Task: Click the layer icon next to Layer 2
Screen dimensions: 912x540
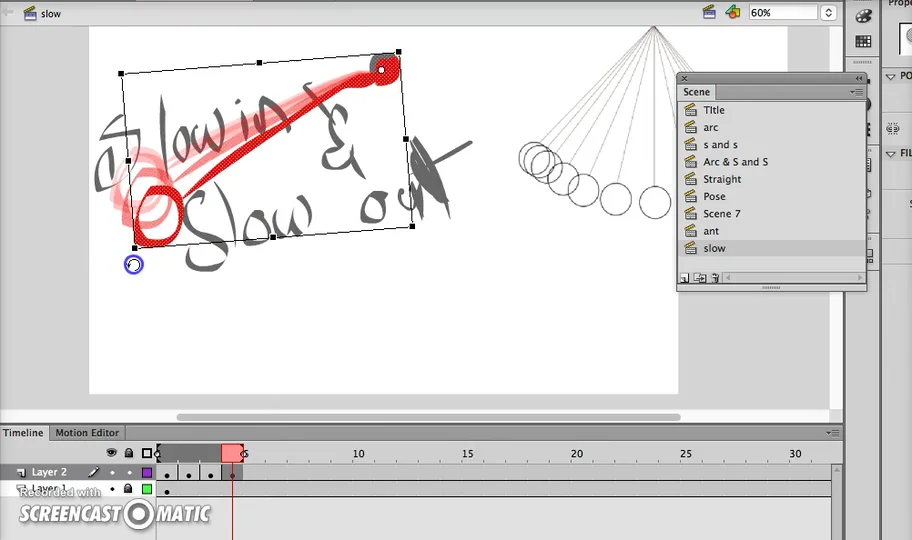Action: click(21, 472)
